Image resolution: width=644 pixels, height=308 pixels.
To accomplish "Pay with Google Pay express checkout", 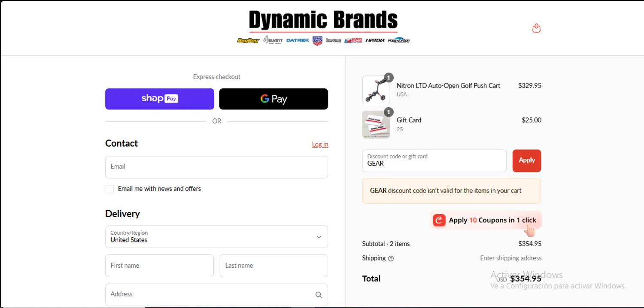I will (x=273, y=99).
